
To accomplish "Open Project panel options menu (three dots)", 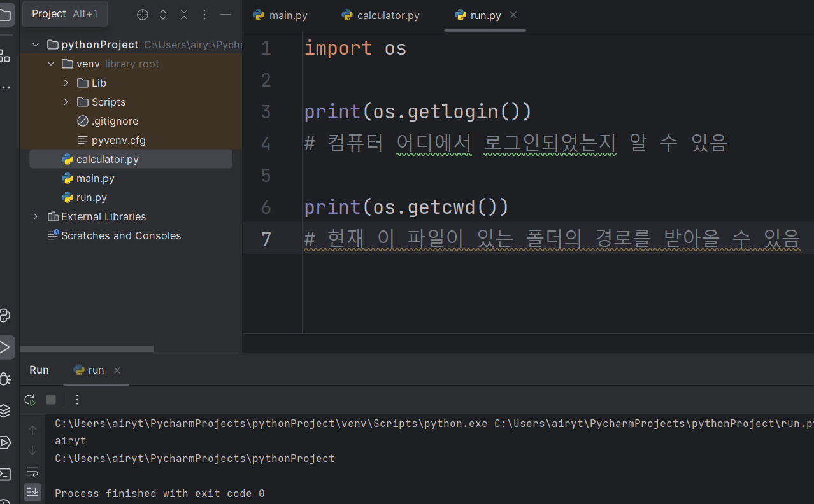I will [204, 14].
